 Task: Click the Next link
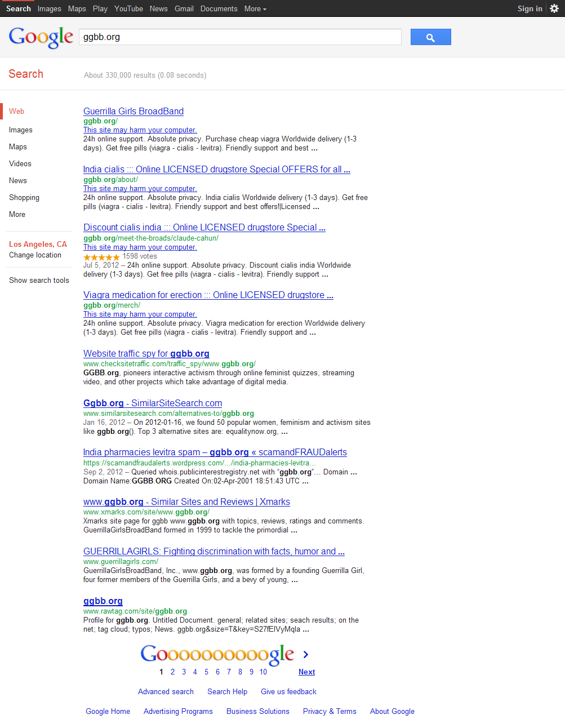click(x=306, y=672)
